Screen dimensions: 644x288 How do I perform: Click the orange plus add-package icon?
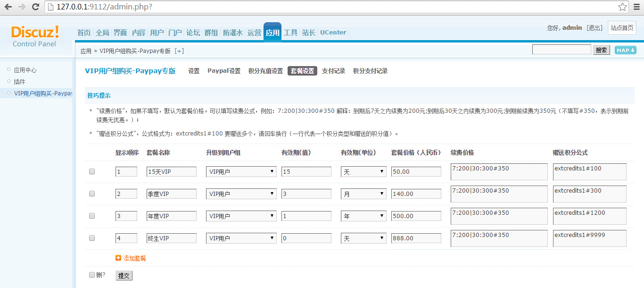coord(118,258)
